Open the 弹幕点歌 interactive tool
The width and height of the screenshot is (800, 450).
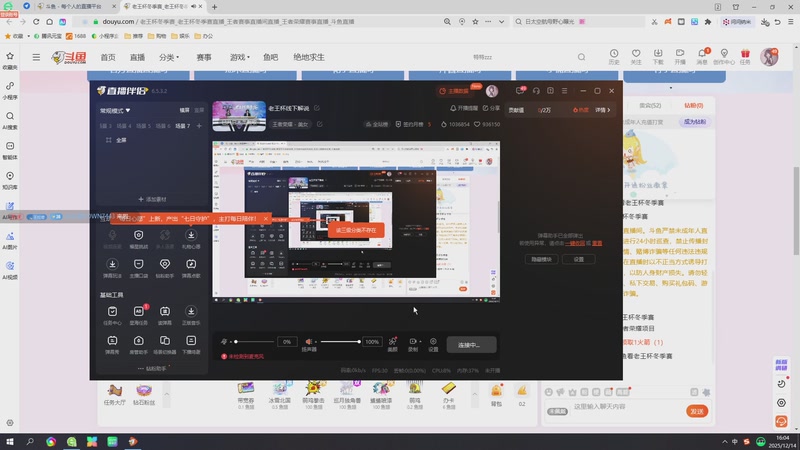[191, 267]
